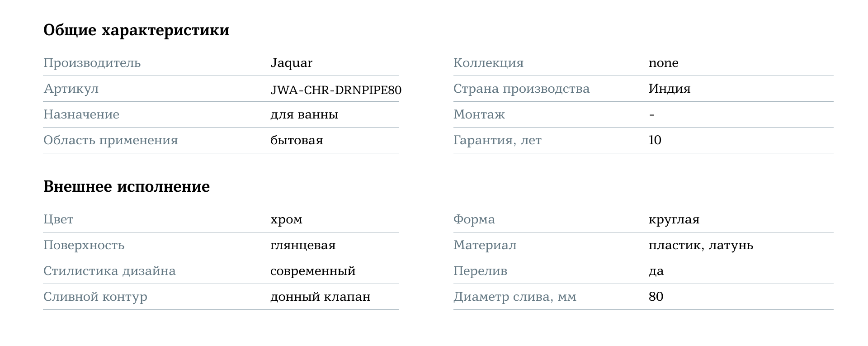Click the 'глянцевая' surface value

coord(303,245)
